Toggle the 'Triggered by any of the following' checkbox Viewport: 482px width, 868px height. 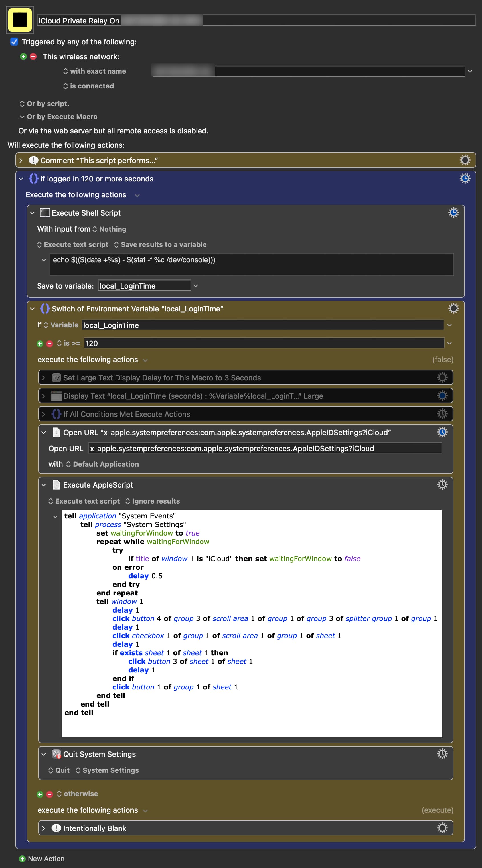pyautogui.click(x=14, y=42)
